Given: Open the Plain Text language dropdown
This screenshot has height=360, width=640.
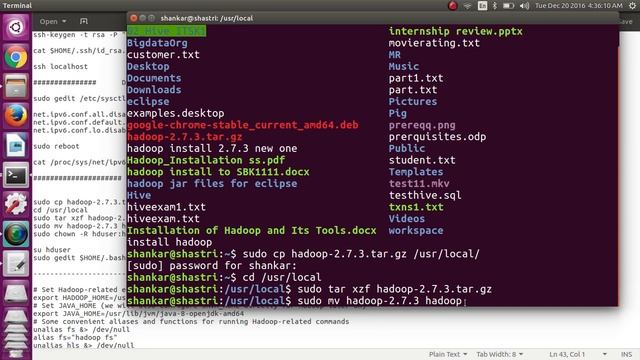Looking at the screenshot, I should coord(448,354).
